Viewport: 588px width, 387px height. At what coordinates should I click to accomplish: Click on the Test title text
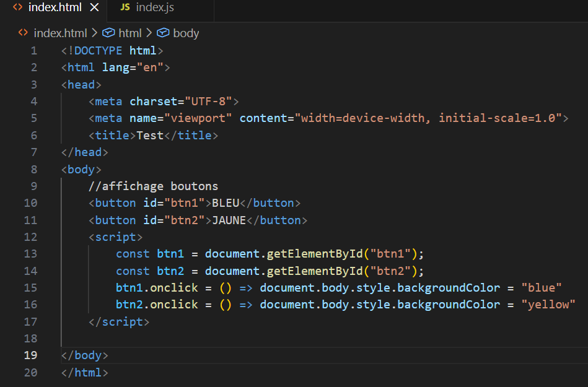(150, 135)
